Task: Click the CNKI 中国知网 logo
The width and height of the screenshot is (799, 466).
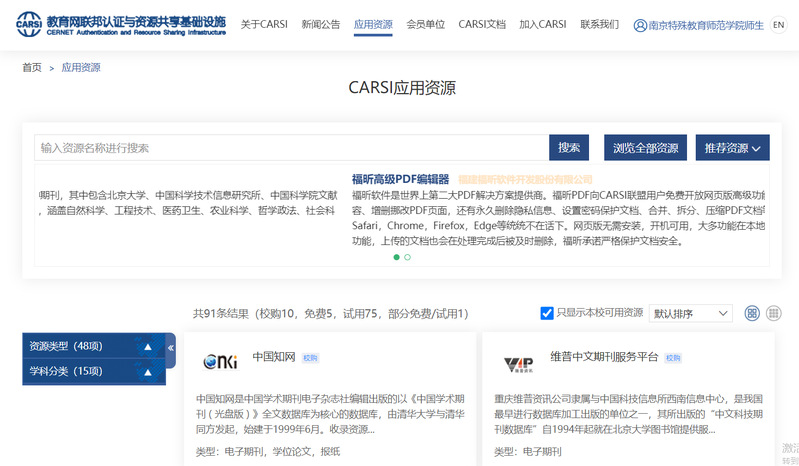Action: [x=220, y=362]
